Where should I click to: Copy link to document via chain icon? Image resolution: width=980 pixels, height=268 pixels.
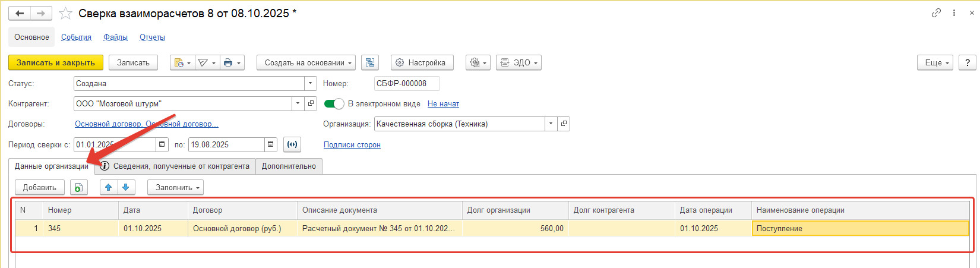pyautogui.click(x=936, y=13)
